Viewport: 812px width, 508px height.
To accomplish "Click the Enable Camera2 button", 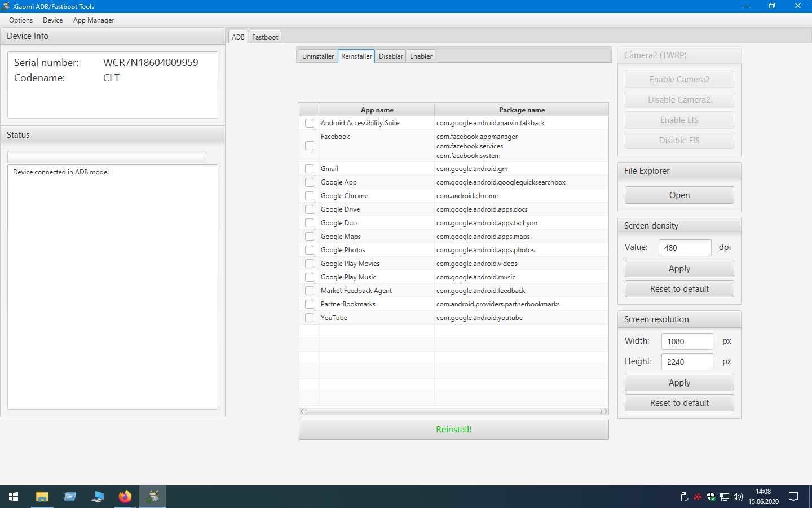I will click(x=679, y=80).
